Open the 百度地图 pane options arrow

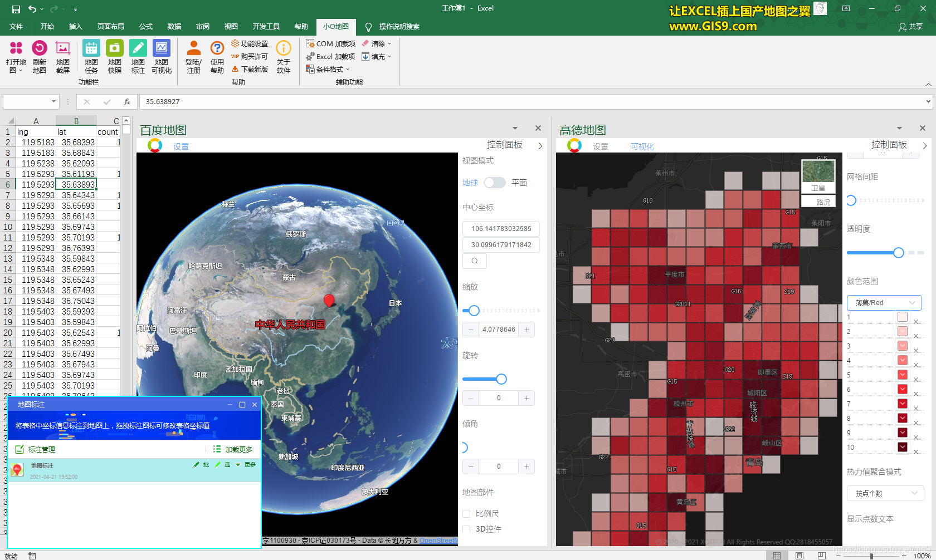point(515,129)
